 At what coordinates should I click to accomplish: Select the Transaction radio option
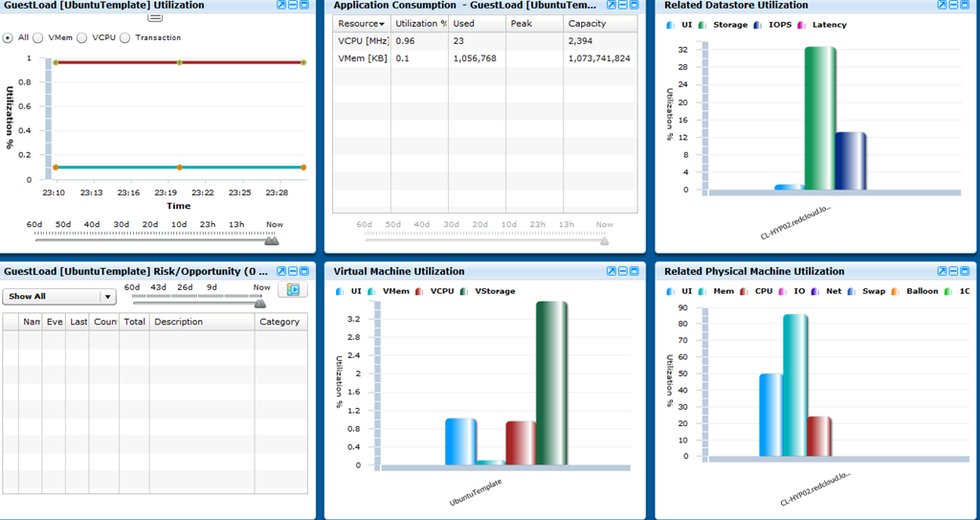point(124,37)
